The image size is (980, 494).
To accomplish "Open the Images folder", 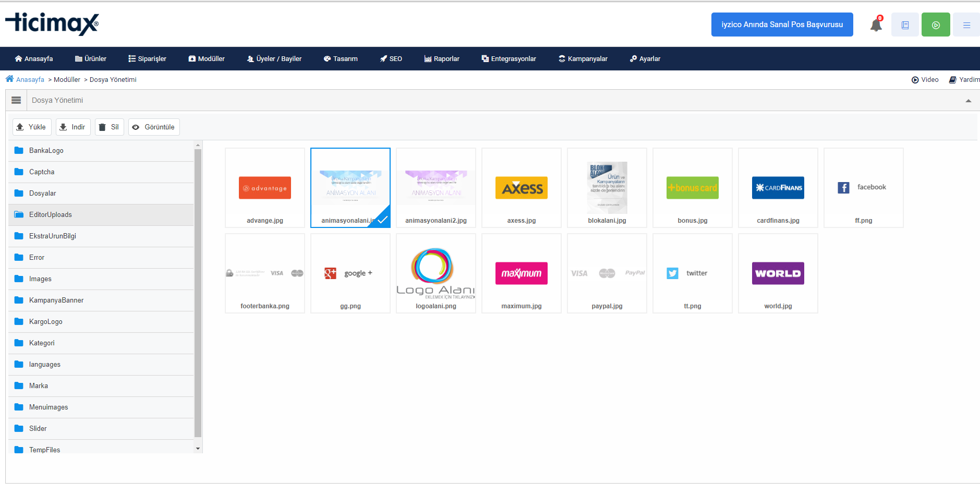I will point(101,279).
